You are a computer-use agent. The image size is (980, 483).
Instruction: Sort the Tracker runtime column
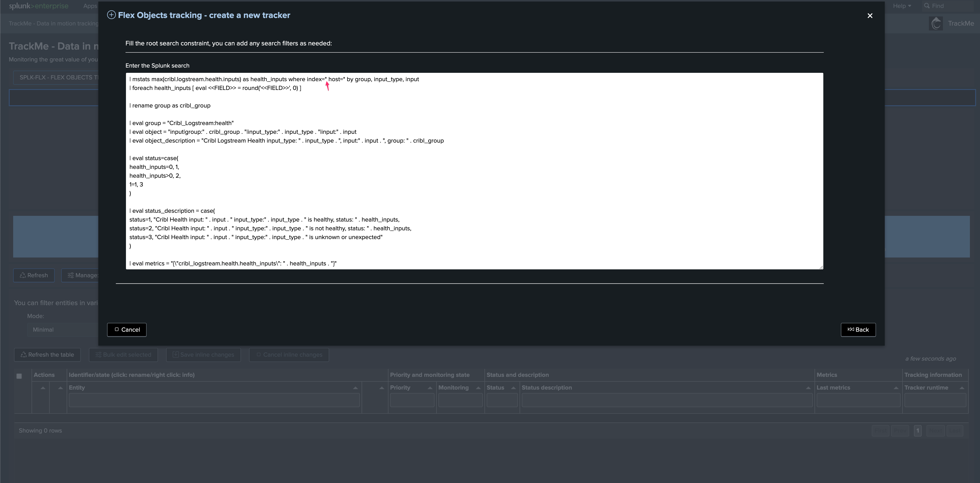962,388
